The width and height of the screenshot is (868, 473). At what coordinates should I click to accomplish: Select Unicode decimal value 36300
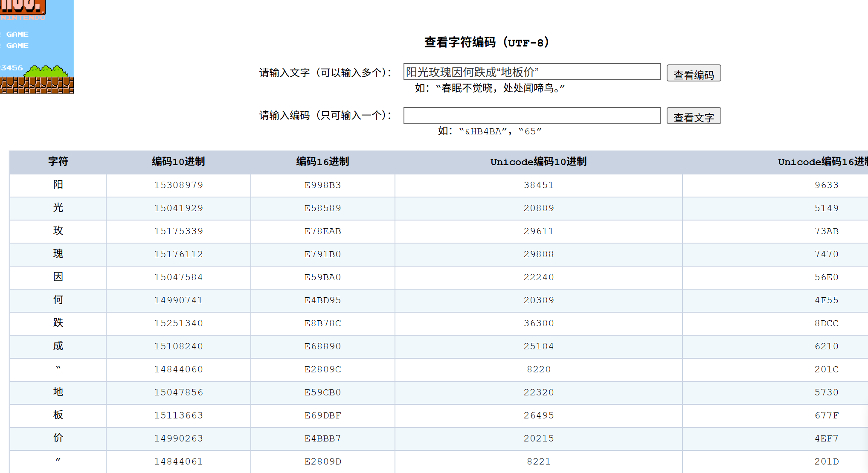click(538, 323)
